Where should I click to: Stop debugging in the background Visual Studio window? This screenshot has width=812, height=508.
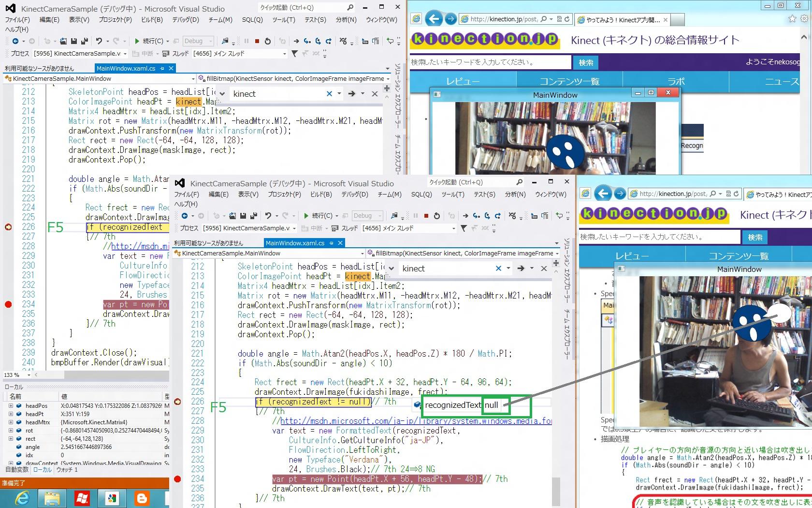tap(257, 41)
